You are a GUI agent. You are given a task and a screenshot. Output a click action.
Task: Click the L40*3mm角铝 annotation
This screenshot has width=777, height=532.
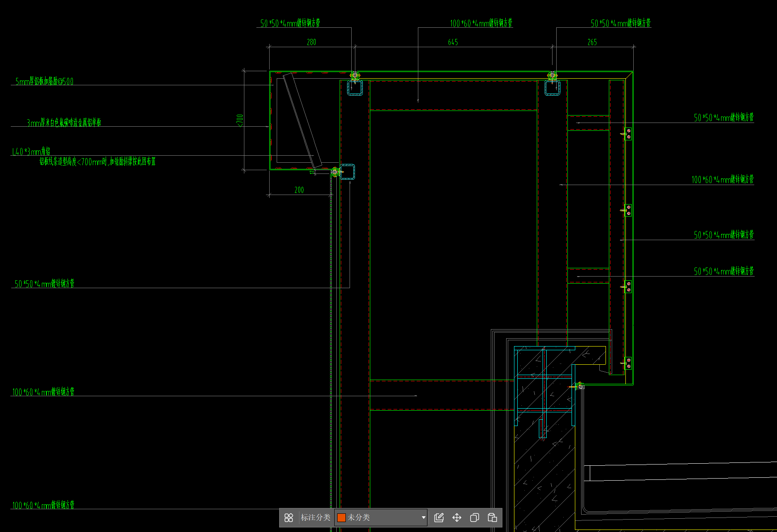(x=31, y=151)
